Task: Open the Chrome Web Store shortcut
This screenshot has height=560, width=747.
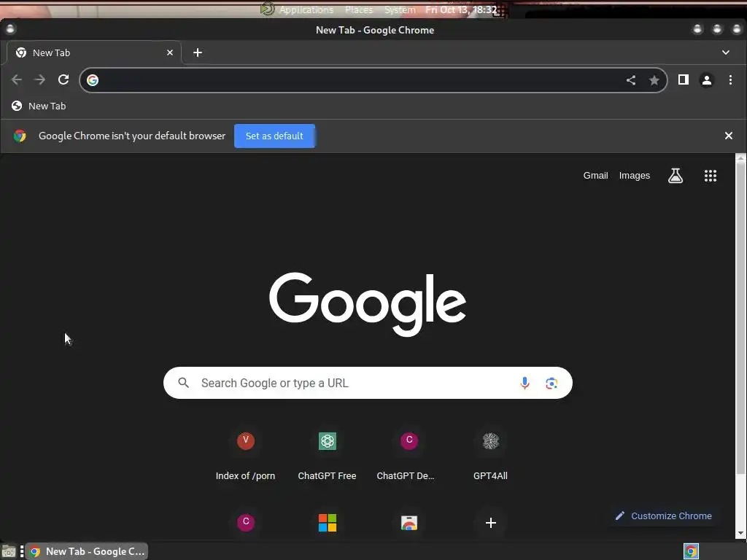Action: (x=409, y=522)
